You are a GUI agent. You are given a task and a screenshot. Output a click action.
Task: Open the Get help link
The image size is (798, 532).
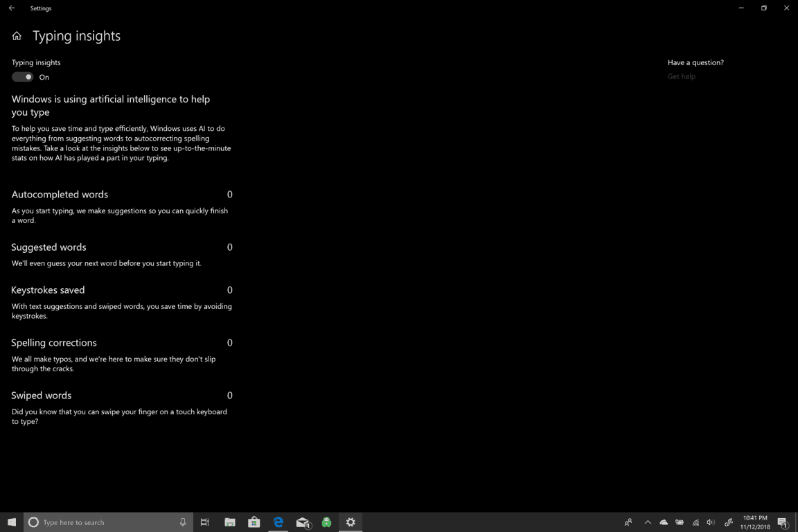tap(681, 76)
